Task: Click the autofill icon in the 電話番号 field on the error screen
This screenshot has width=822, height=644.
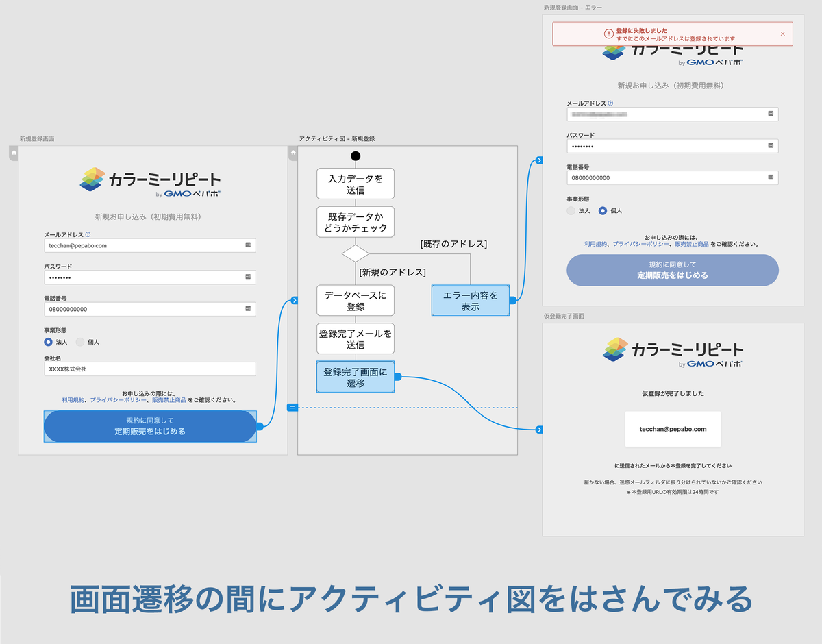Action: pos(770,177)
